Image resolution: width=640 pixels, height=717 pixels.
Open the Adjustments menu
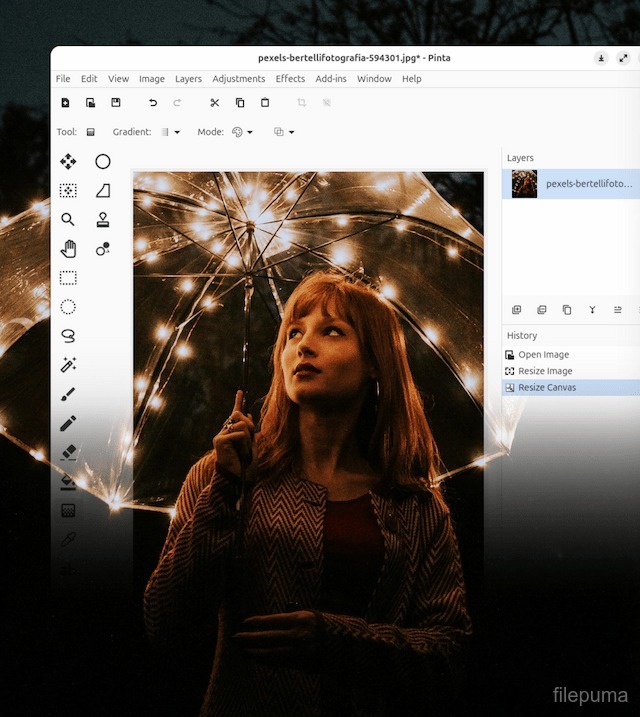click(x=239, y=79)
